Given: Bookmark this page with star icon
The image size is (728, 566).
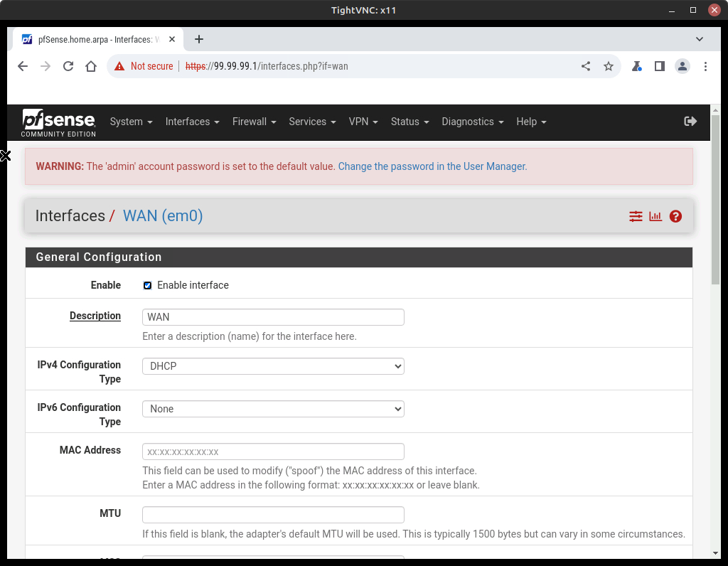Looking at the screenshot, I should point(609,66).
